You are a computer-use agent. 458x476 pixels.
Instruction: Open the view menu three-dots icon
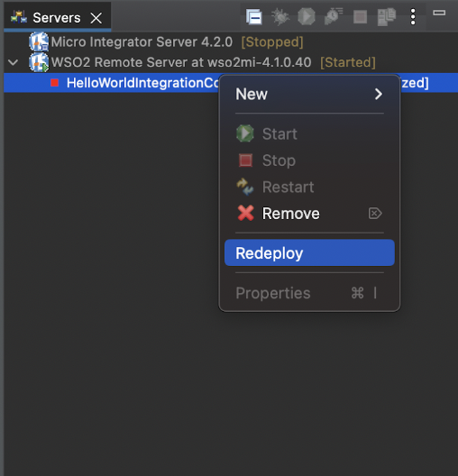(x=413, y=17)
